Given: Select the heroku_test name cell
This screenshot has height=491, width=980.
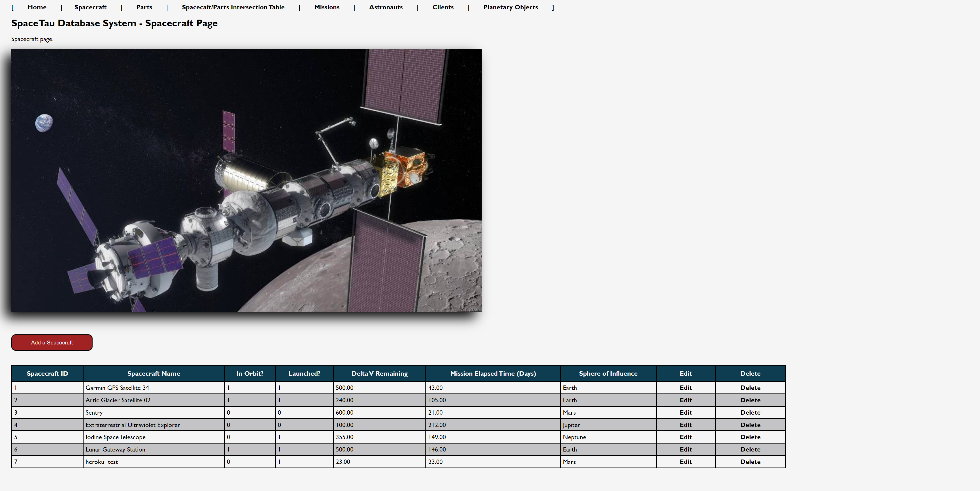Looking at the screenshot, I should click(x=154, y=462).
